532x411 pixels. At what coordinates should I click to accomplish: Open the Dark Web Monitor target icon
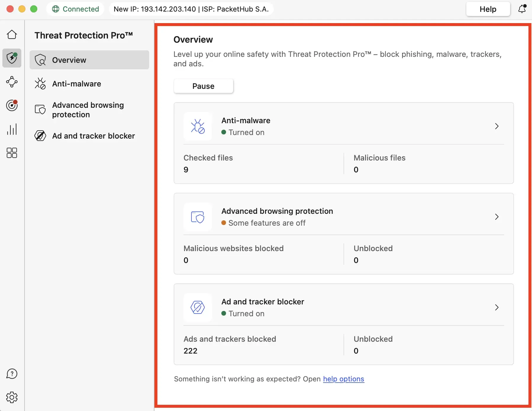pos(12,105)
